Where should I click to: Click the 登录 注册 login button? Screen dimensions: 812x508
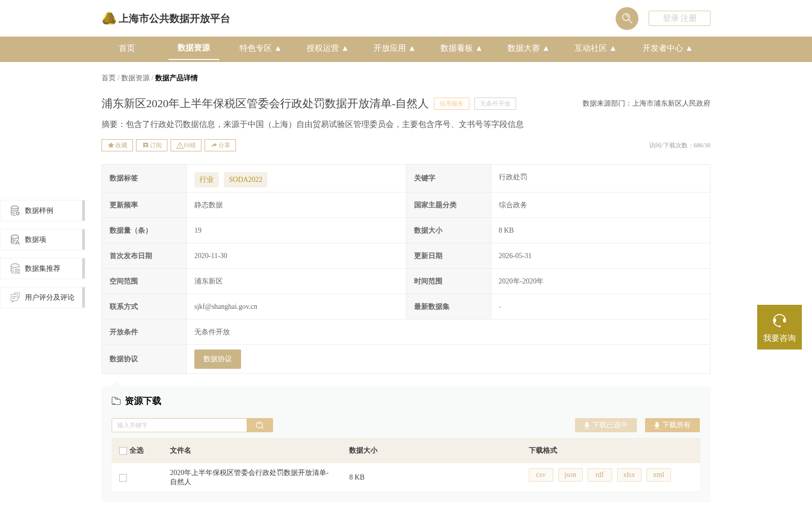[679, 18]
